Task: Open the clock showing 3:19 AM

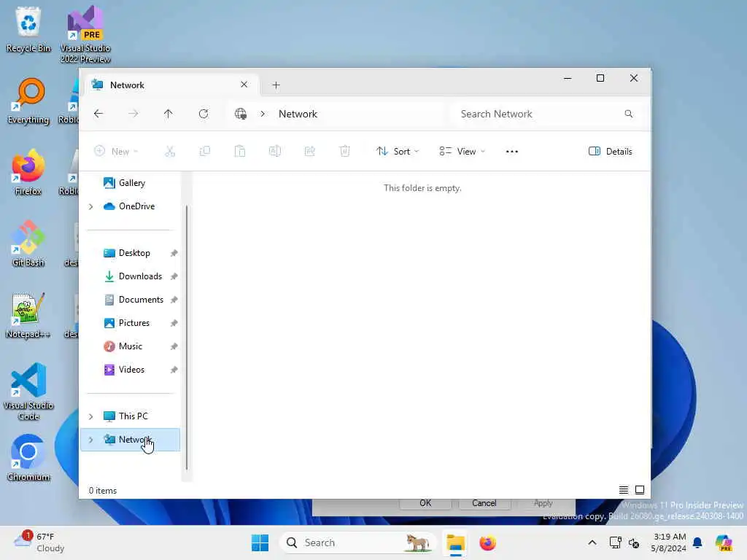Action: tap(669, 542)
